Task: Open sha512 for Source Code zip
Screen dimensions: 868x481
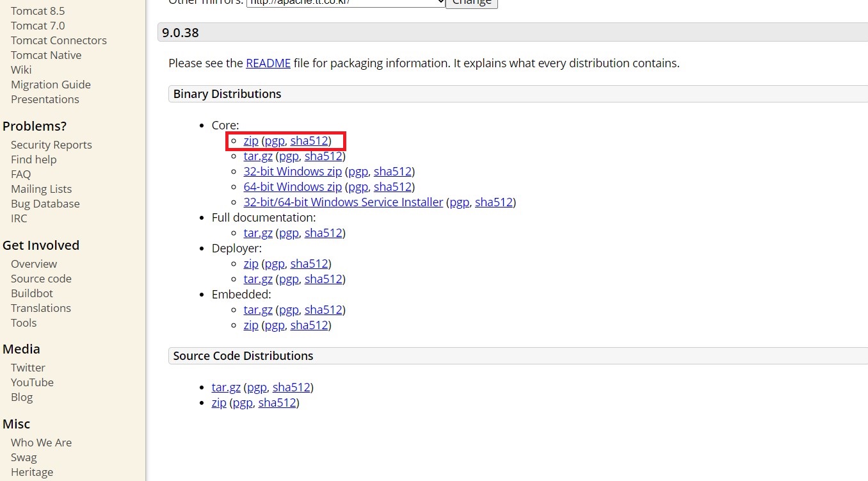Action: (277, 403)
